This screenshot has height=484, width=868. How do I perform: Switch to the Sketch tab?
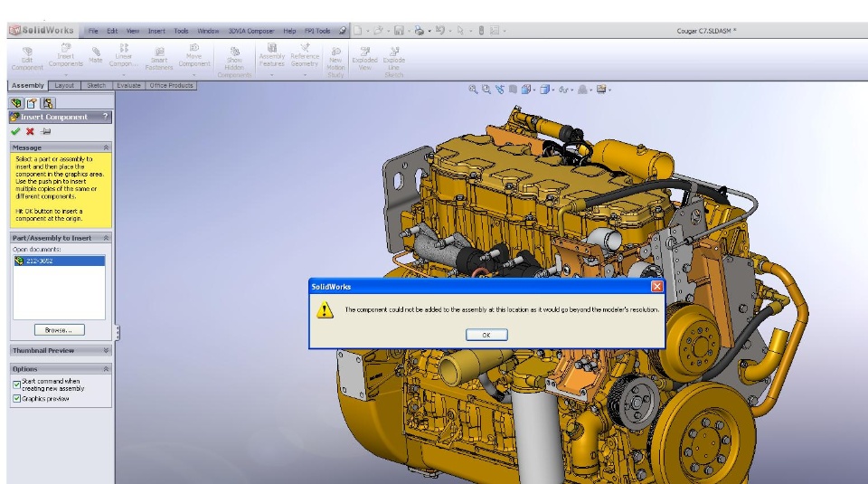(96, 85)
